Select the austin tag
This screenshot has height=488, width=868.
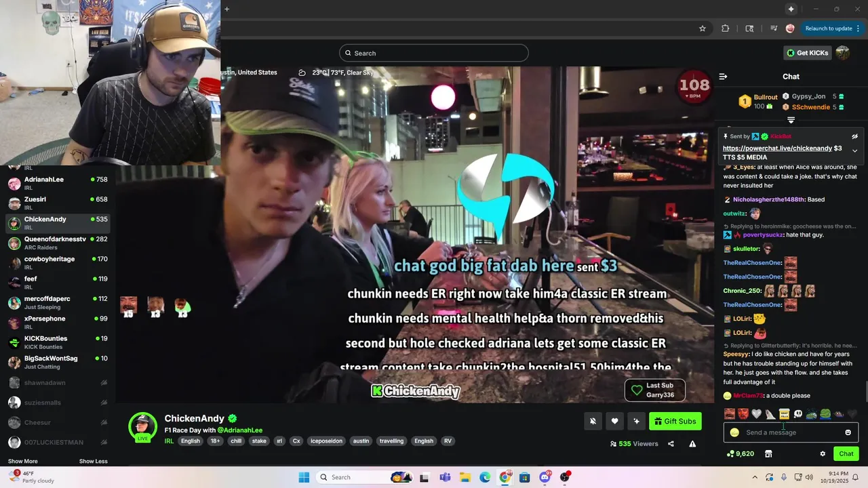361,441
